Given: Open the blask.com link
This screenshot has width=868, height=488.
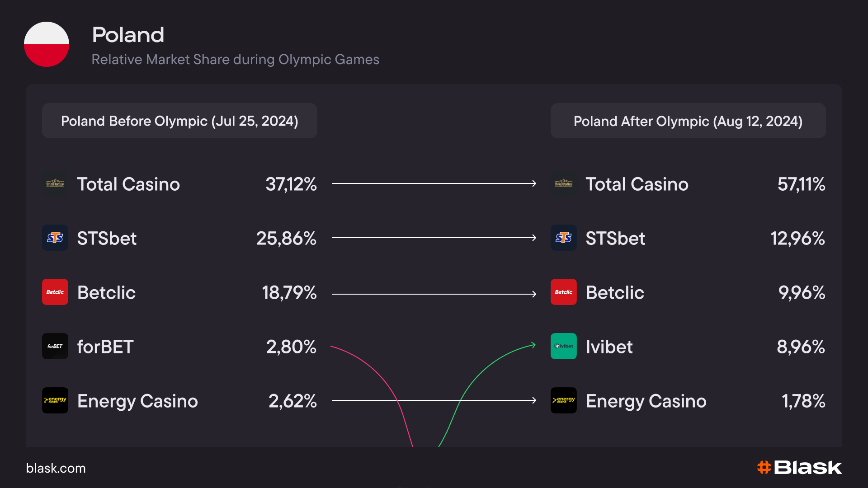Looking at the screenshot, I should click(x=56, y=468).
